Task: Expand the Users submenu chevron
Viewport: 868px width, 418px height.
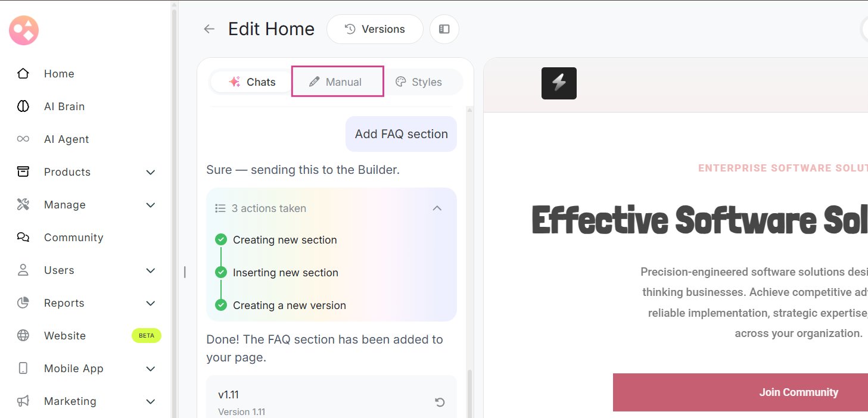Action: pos(151,270)
